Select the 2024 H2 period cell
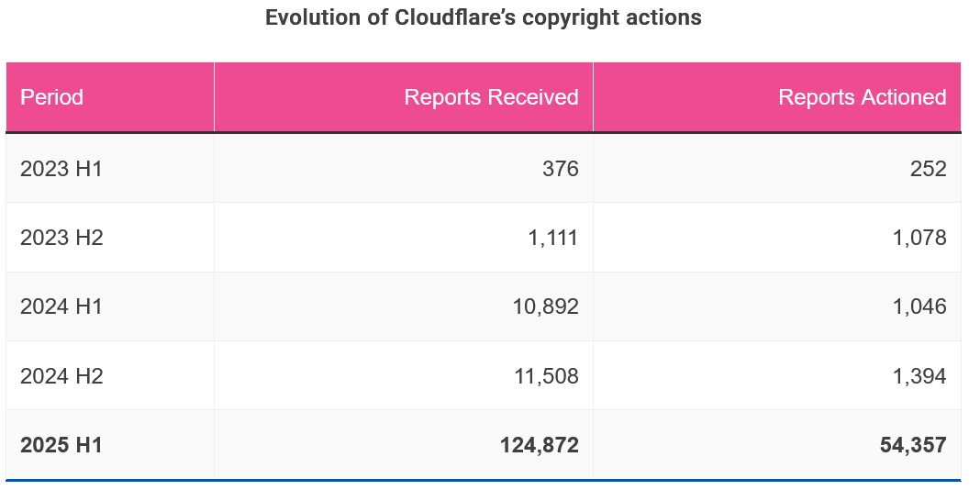The height and width of the screenshot is (490, 980). tap(61, 375)
